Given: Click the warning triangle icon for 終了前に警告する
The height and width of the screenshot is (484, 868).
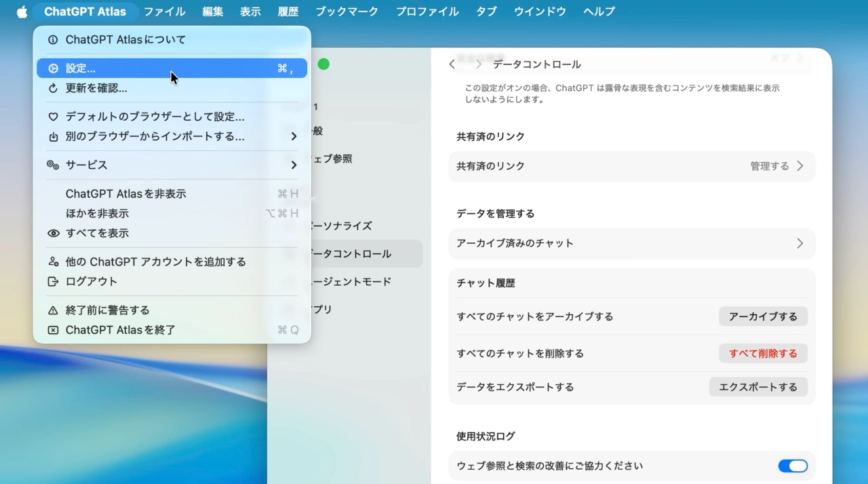Looking at the screenshot, I should (x=53, y=310).
